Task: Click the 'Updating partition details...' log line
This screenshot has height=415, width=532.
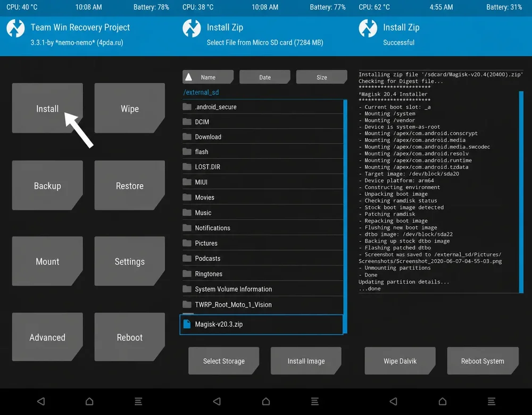Action: tap(404, 281)
